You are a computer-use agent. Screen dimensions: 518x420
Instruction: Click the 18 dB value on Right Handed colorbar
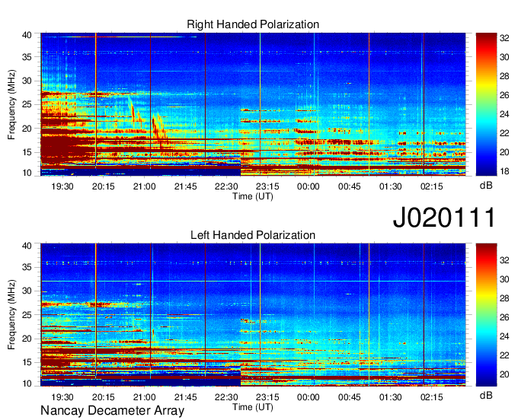504,171
